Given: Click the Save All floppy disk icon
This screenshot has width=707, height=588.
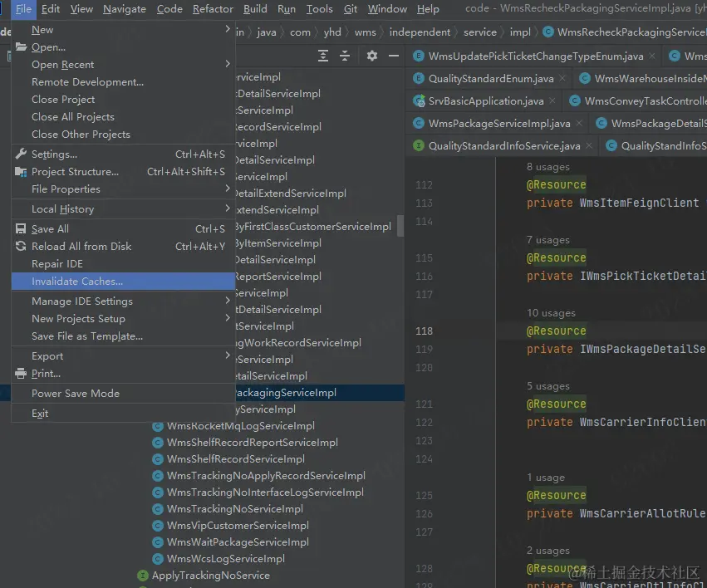Looking at the screenshot, I should click(21, 228).
